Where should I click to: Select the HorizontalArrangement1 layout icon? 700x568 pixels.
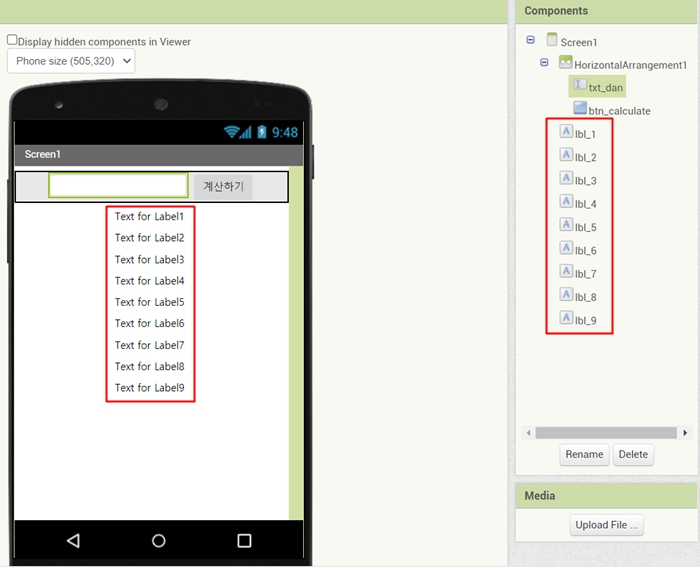click(566, 62)
